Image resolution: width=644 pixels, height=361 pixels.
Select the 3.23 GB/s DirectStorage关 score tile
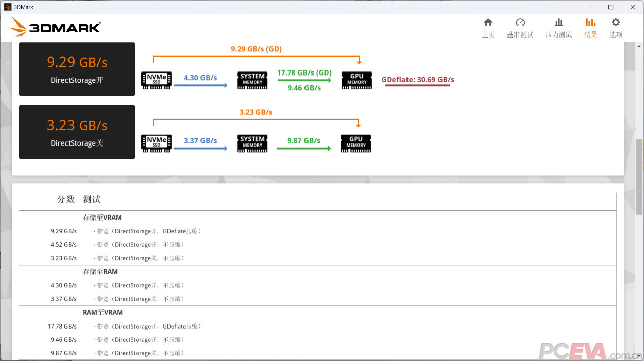click(77, 132)
